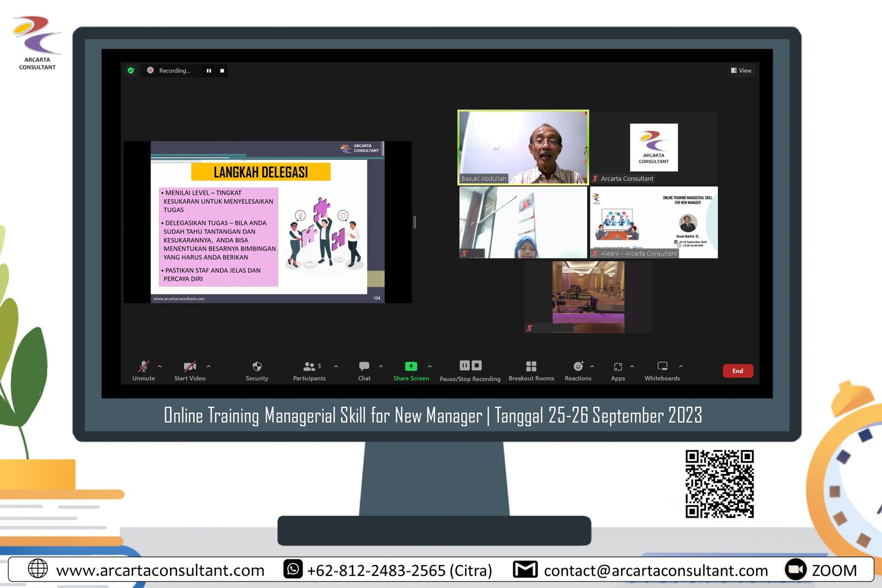Click the red End meeting button
Viewport: 882px width, 588px height.
[x=738, y=371]
